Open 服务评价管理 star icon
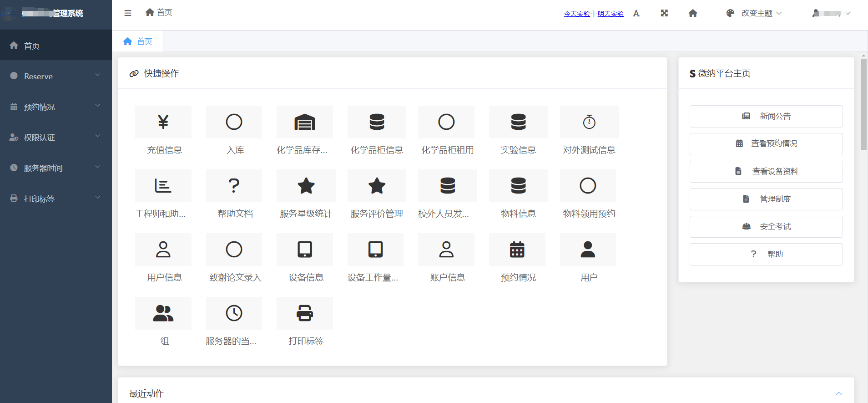Screen dimensions: 868x403 pyautogui.click(x=377, y=186)
